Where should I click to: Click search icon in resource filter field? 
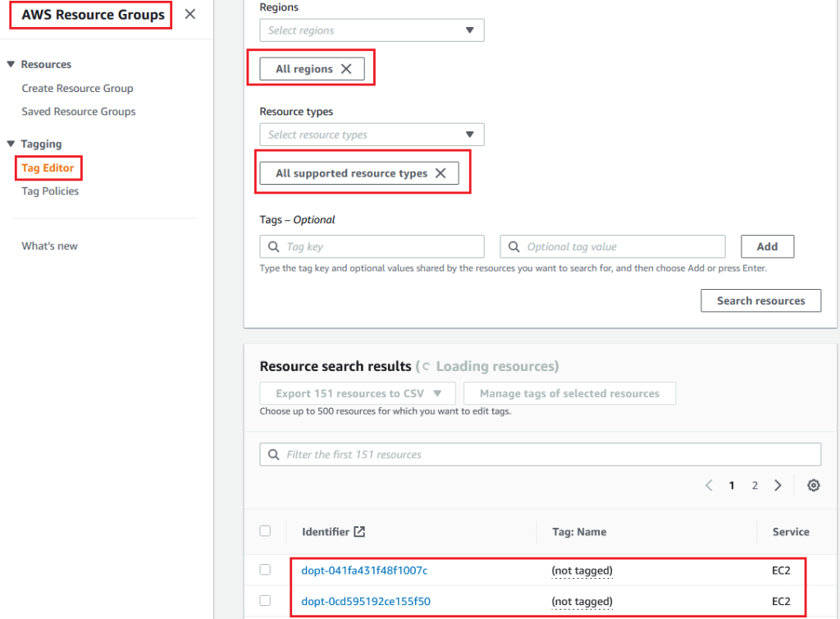click(273, 455)
